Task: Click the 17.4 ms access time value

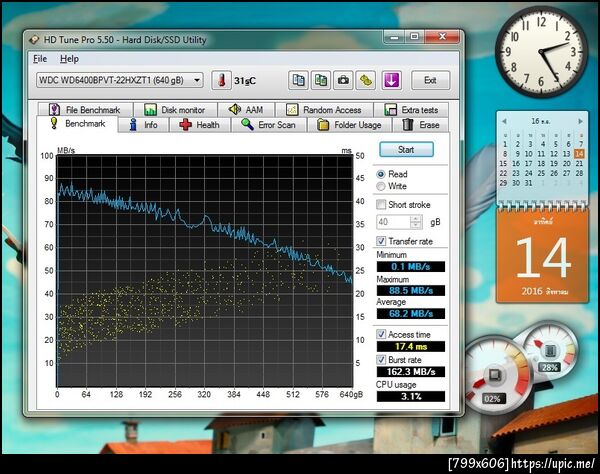Action: tap(411, 347)
